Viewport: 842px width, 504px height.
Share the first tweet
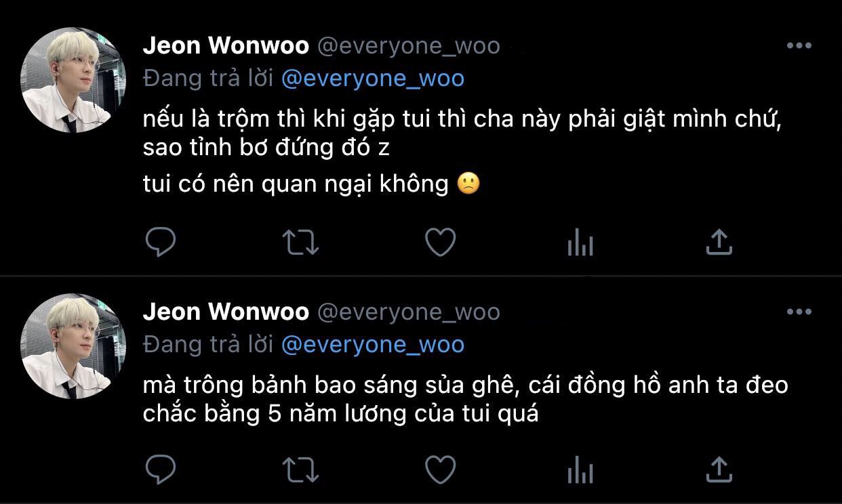pos(719,241)
